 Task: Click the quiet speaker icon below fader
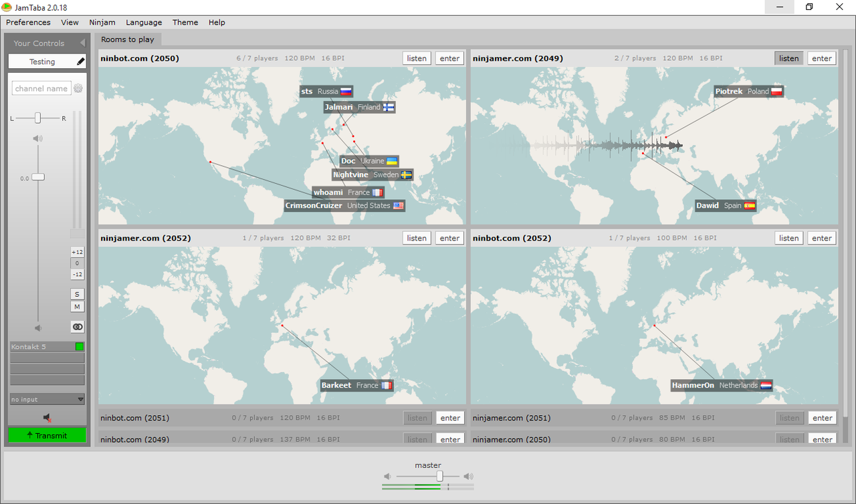point(38,328)
